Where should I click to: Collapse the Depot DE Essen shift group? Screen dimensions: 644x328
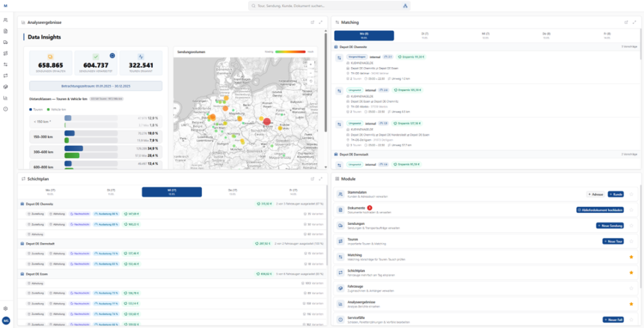point(172,273)
